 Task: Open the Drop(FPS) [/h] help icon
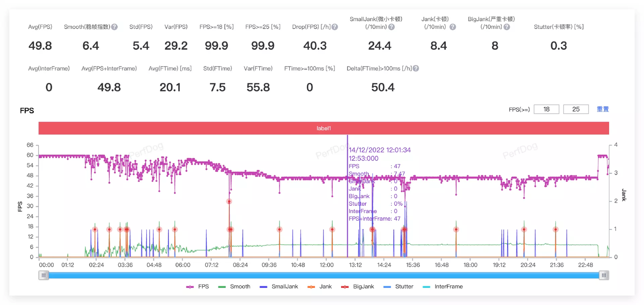(x=335, y=27)
